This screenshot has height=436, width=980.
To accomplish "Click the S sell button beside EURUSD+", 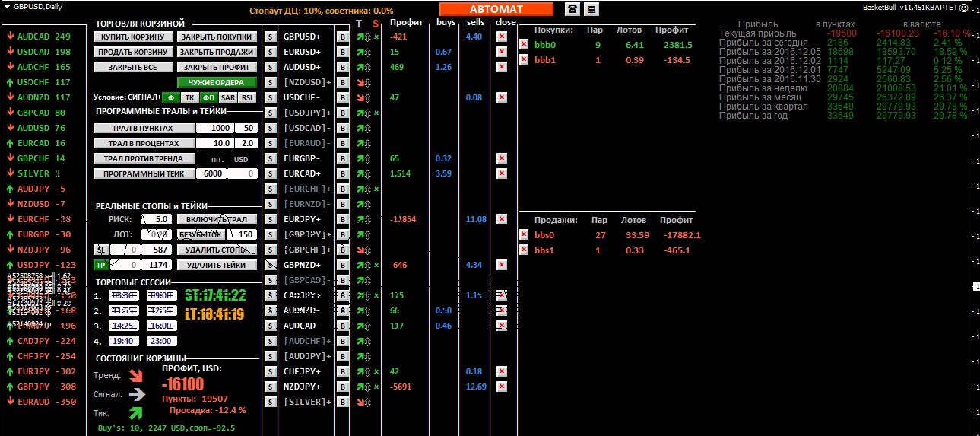I will (x=269, y=52).
